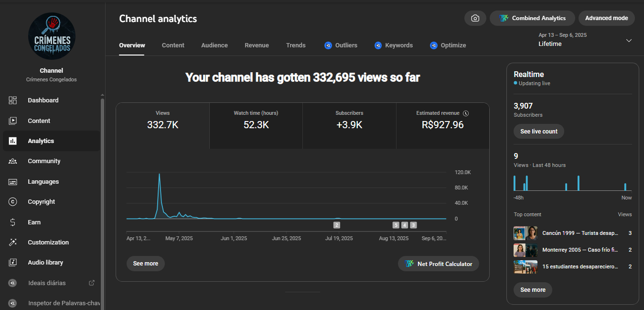Open the Community people icon
Image resolution: width=644 pixels, height=310 pixels.
[13, 161]
